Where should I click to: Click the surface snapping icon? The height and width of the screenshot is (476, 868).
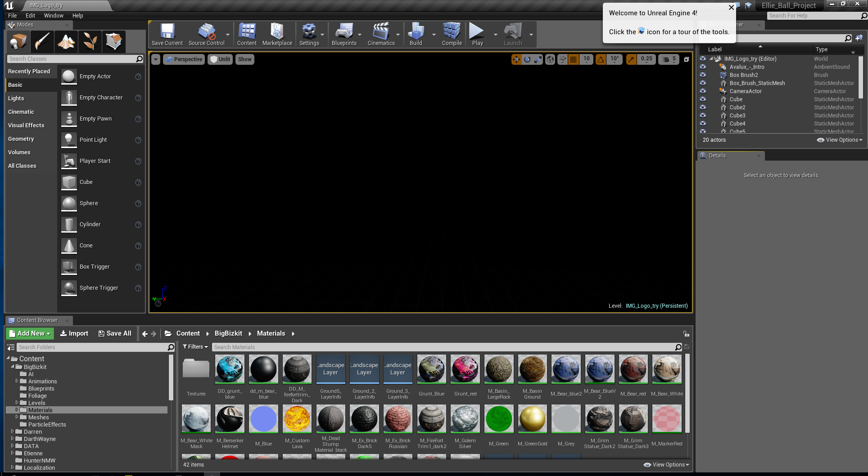click(562, 59)
